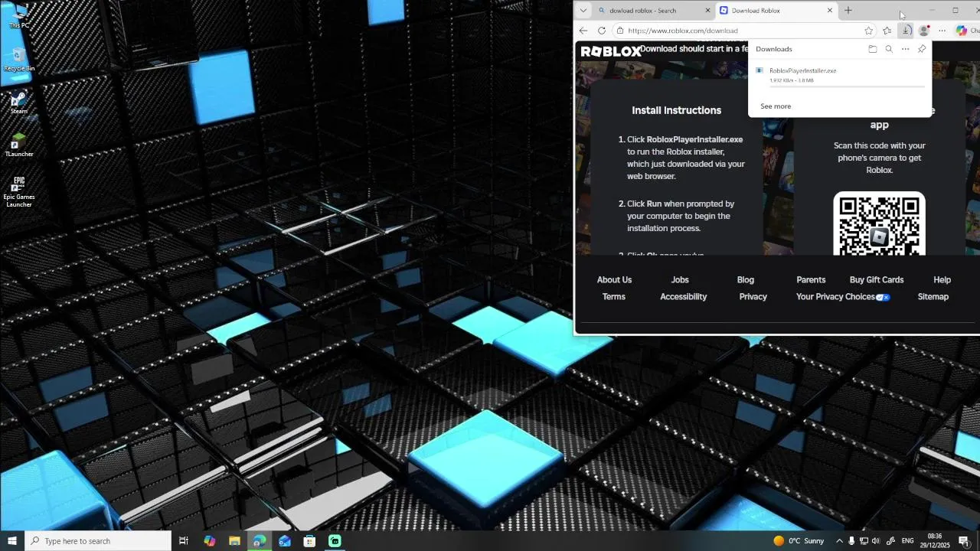Open Copilot from the taskbar
This screenshot has width=980, height=551.
(210, 541)
